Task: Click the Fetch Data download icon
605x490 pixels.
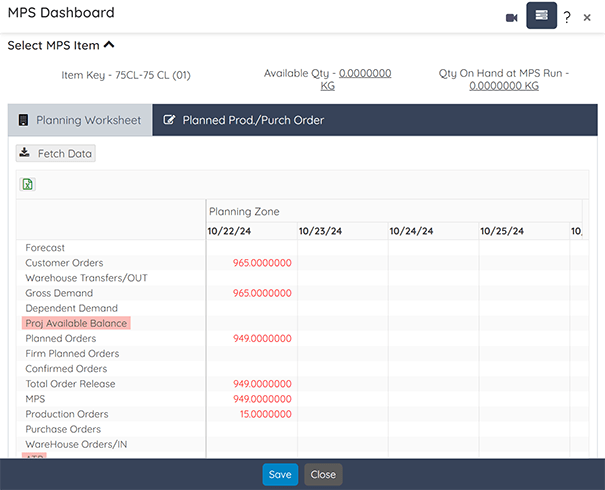Action: tap(25, 152)
